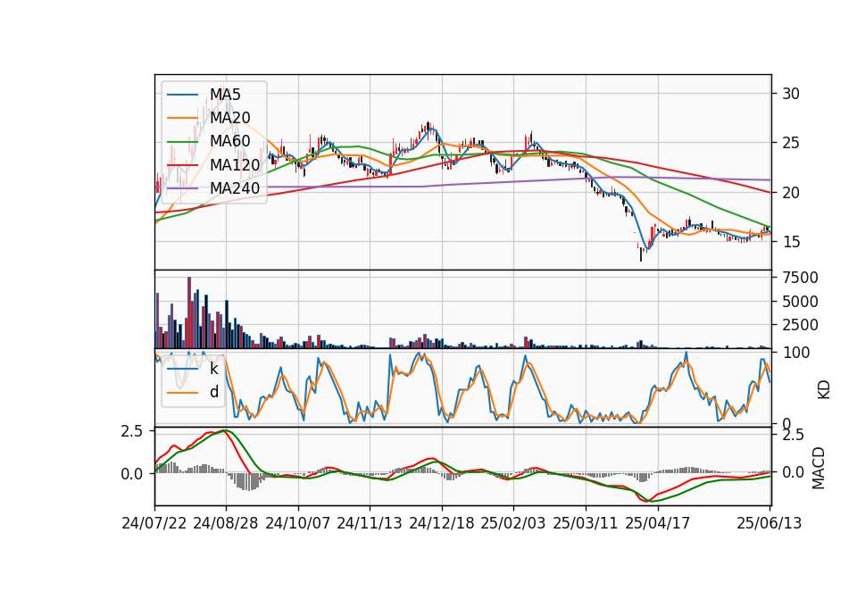The width and height of the screenshot is (857, 616).
Task: Click the right MACD axis value 0.0
Action: click(x=793, y=472)
